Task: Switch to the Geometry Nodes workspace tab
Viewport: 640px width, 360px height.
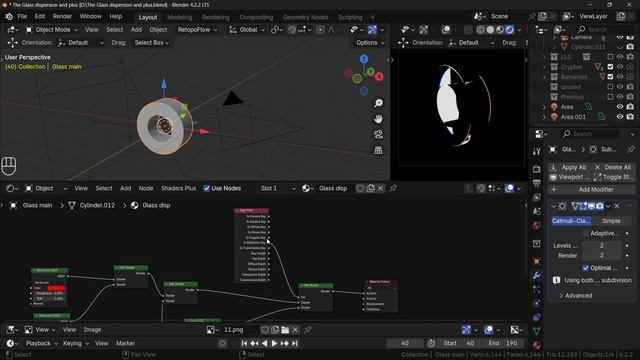Action: (x=305, y=17)
